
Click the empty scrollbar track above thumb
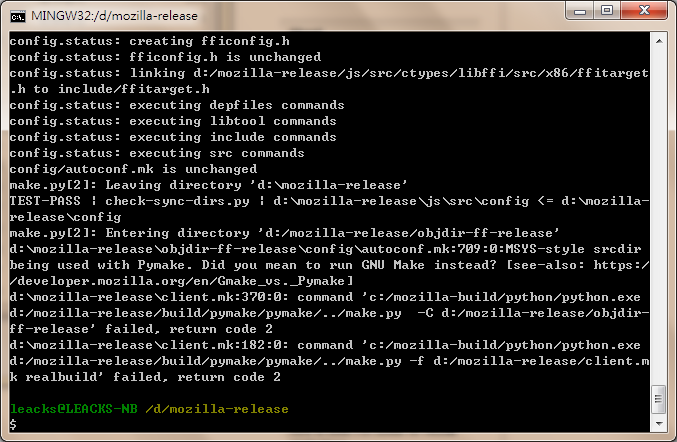(659, 216)
